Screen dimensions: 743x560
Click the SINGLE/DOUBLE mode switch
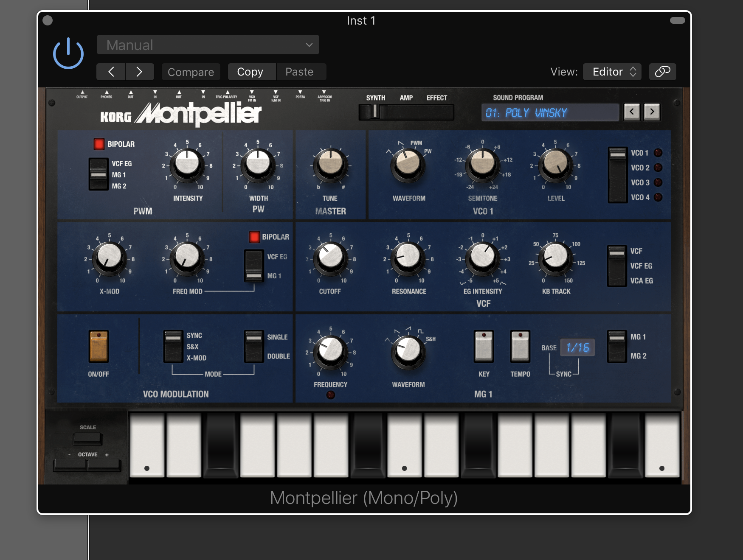(254, 347)
